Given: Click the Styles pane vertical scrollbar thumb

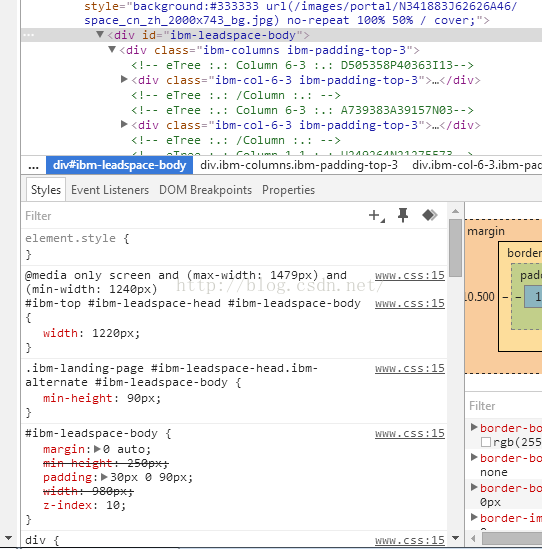Looking at the screenshot, I should point(456,248).
